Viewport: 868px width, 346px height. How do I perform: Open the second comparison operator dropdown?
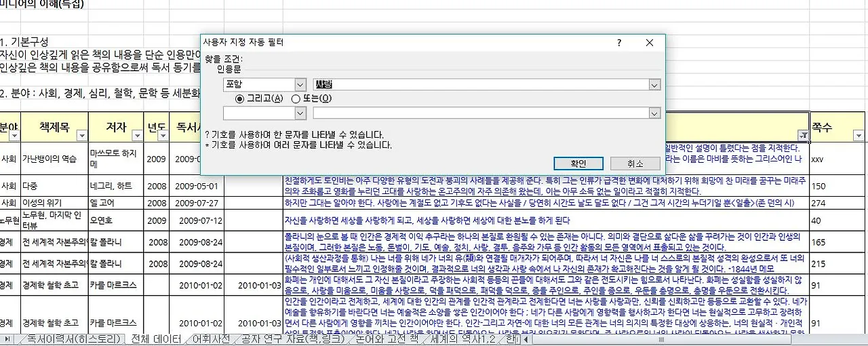click(300, 113)
